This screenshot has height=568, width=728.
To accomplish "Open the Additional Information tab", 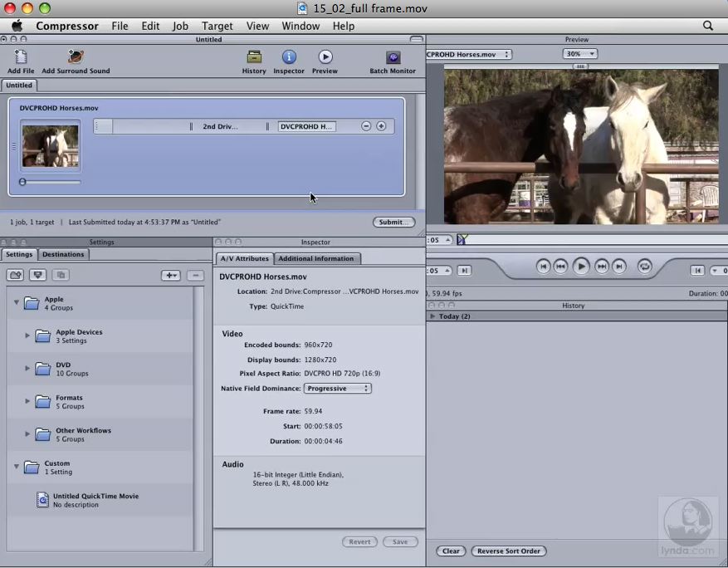I will [315, 259].
